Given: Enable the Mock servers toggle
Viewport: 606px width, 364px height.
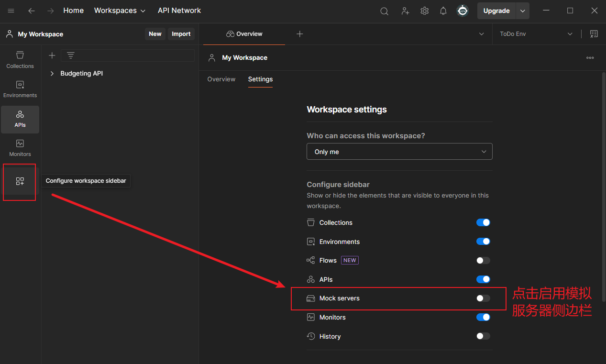Looking at the screenshot, I should click(x=483, y=298).
